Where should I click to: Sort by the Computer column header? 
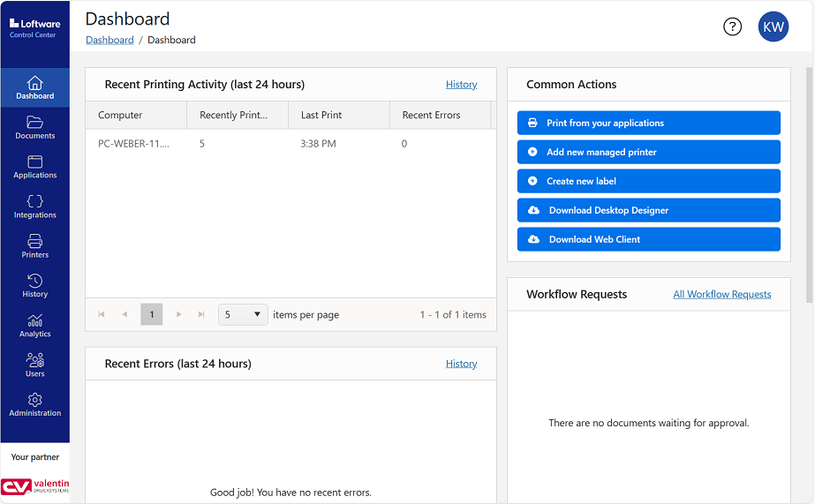[121, 115]
